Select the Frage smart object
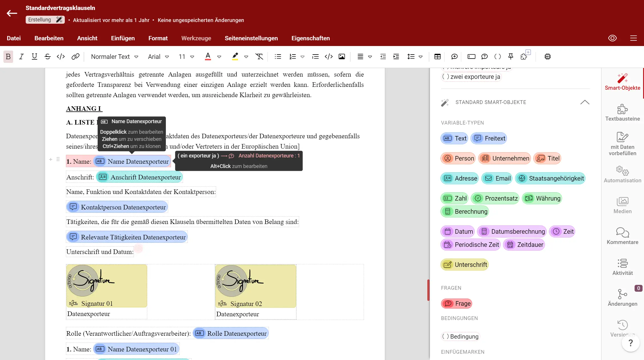 point(457,303)
